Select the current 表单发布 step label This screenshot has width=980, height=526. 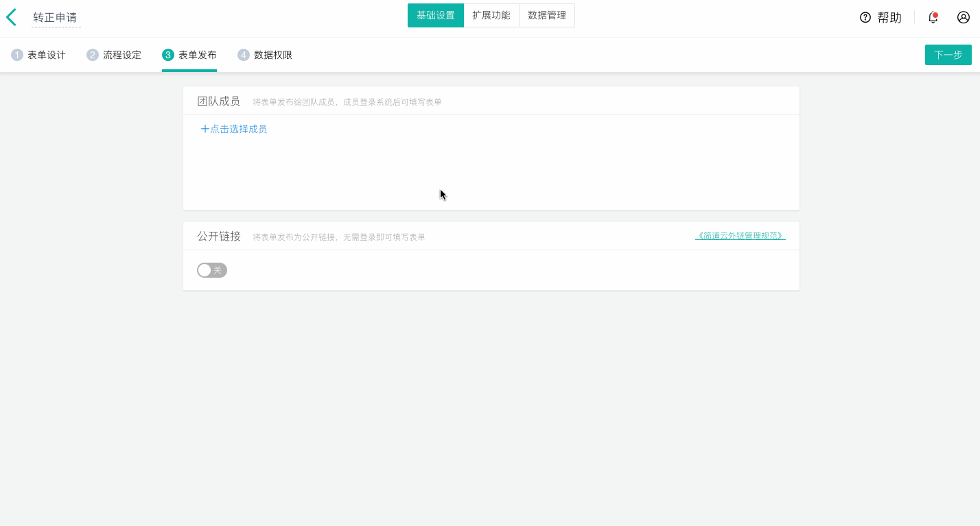pyautogui.click(x=199, y=54)
